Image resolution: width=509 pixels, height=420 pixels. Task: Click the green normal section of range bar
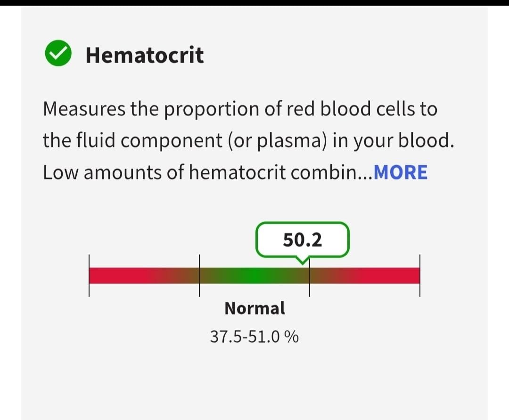(254, 275)
